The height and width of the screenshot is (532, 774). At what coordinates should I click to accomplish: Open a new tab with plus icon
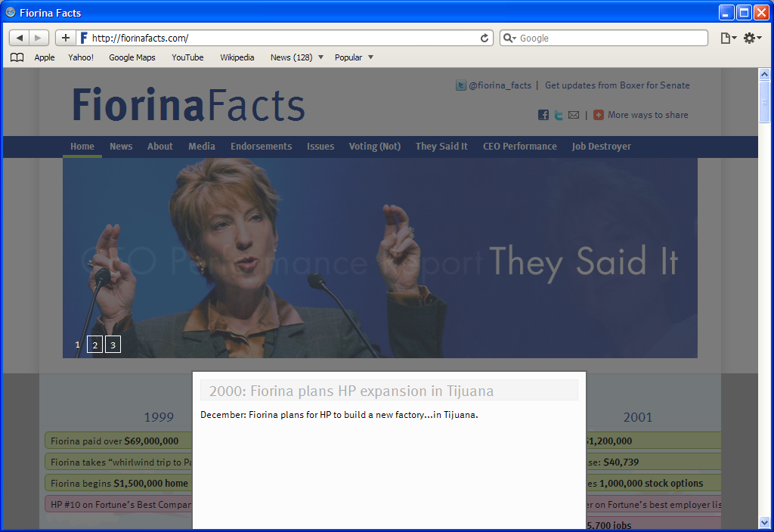(x=65, y=37)
